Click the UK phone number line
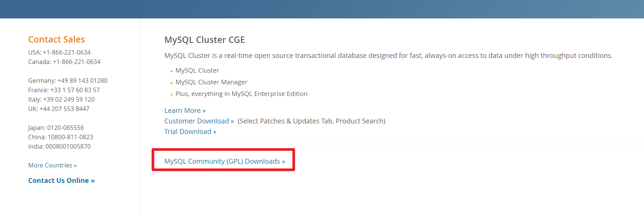The height and width of the screenshot is (216, 644). pos(59,109)
